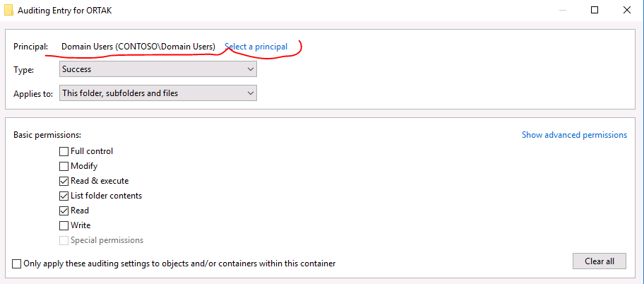Image resolution: width=644 pixels, height=284 pixels.
Task: Check the Full control checkbox
Action: click(64, 152)
